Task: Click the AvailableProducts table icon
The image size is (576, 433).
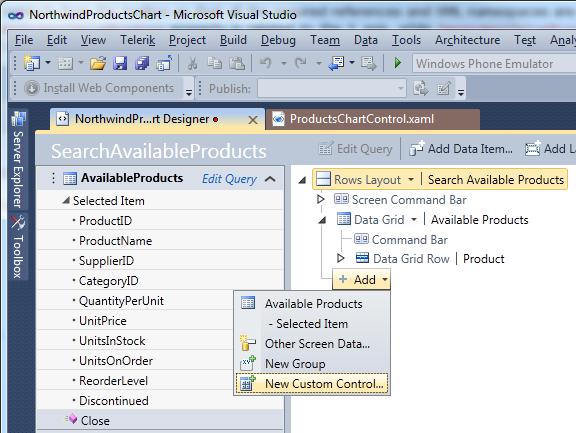Action: tap(70, 178)
